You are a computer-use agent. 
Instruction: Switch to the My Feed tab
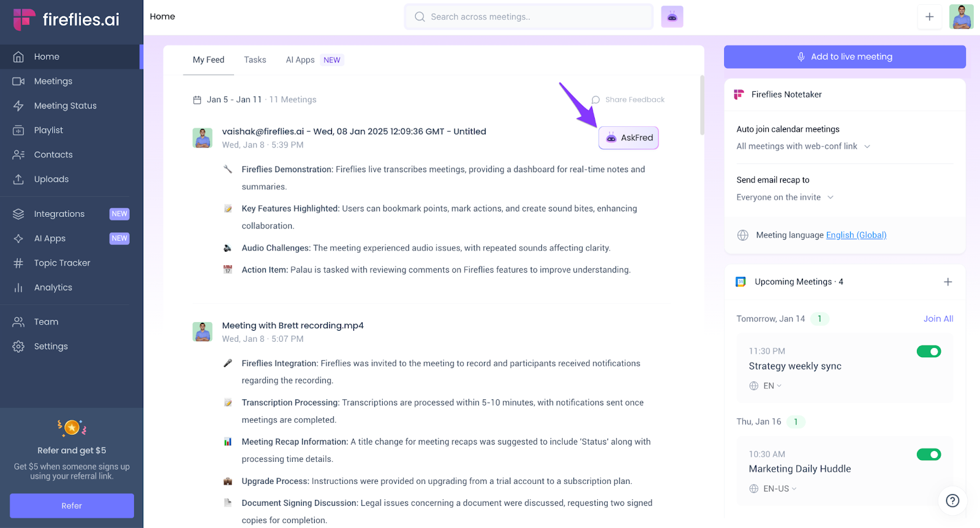(x=208, y=60)
